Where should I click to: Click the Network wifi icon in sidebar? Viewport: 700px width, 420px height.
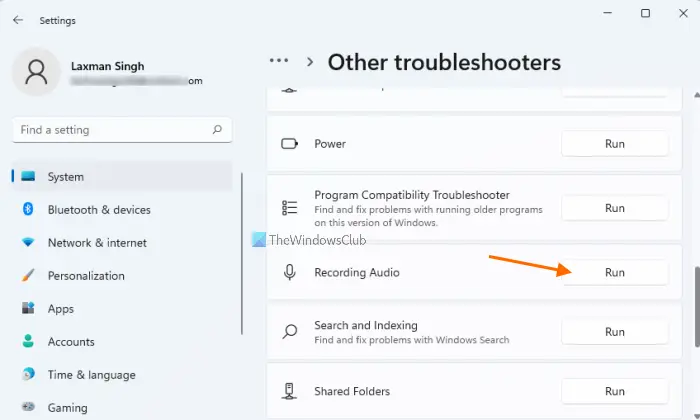pos(28,242)
